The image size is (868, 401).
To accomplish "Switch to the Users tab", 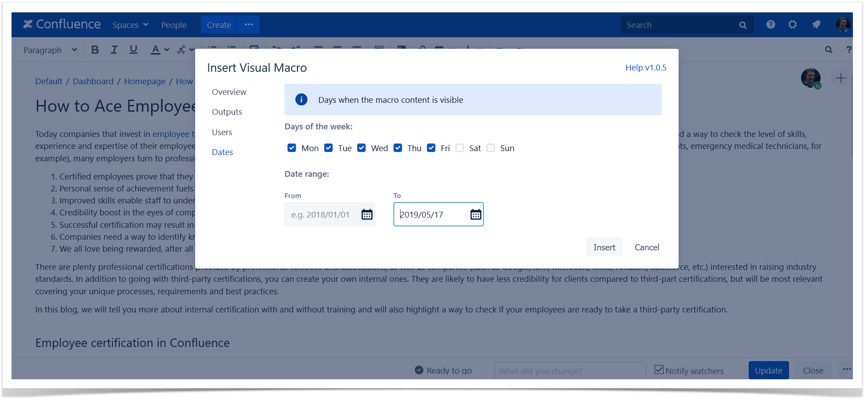I will click(x=222, y=132).
